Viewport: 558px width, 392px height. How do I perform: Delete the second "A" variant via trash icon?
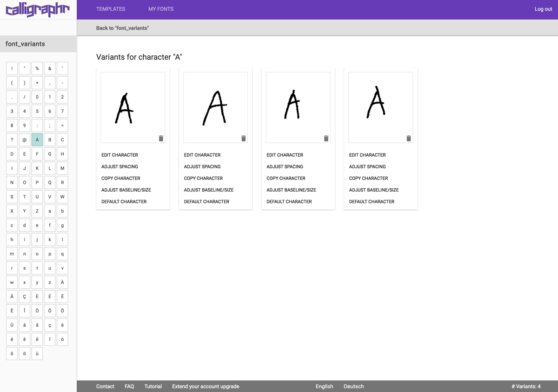pos(244,138)
